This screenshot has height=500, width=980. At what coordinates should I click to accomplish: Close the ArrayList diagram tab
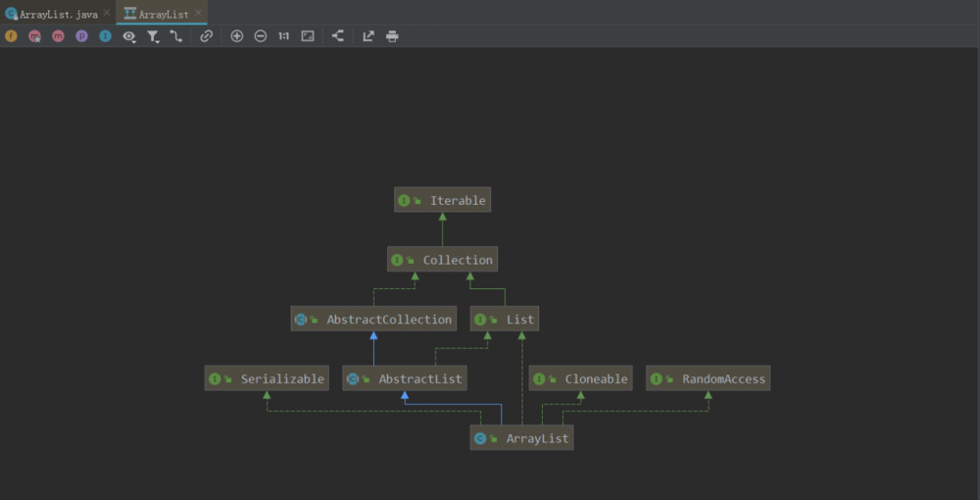[x=199, y=14]
